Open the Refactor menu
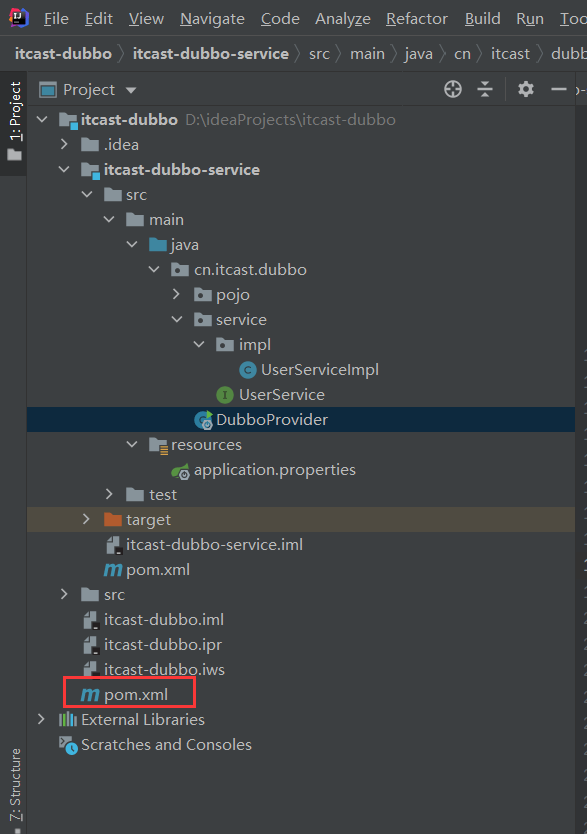The height and width of the screenshot is (834, 587). click(x=416, y=18)
